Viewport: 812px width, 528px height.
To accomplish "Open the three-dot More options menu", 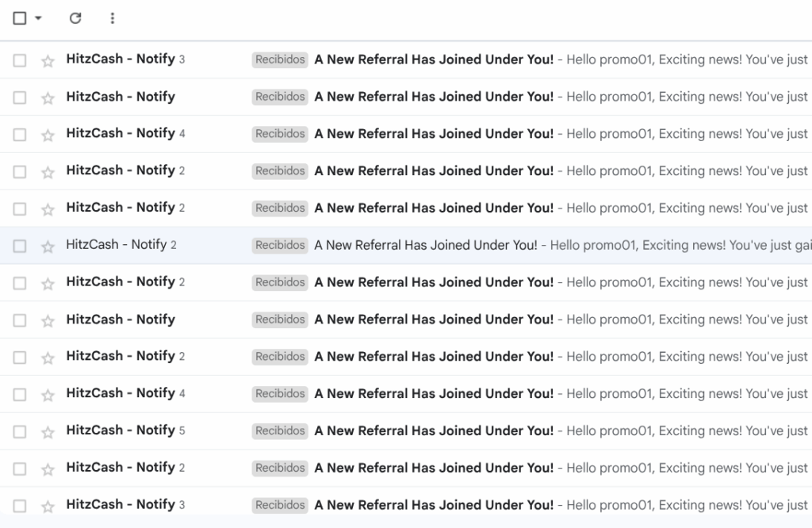I will 113,18.
